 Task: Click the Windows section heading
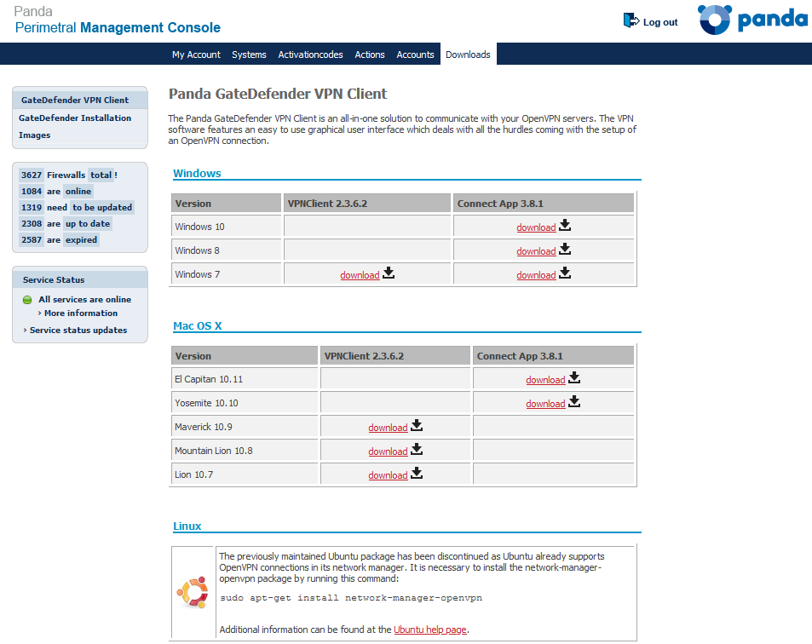click(x=197, y=174)
